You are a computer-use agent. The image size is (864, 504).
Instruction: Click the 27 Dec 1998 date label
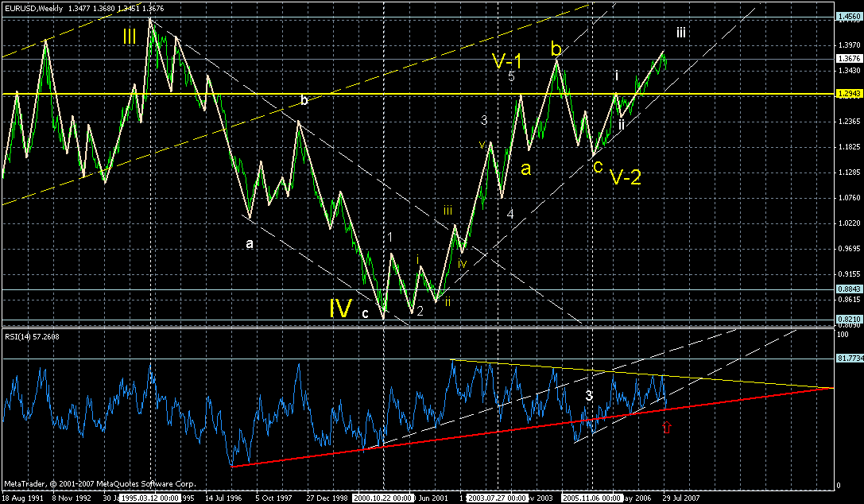(327, 498)
